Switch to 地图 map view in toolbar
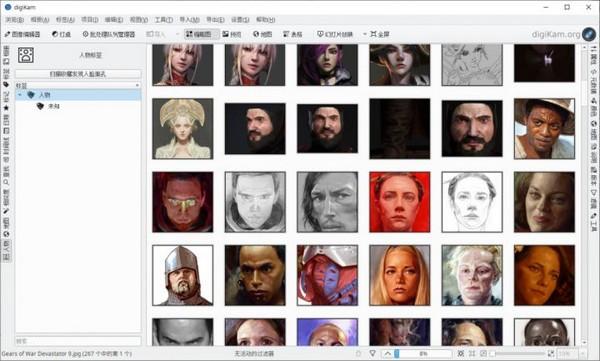The width and height of the screenshot is (600, 361). coord(262,34)
